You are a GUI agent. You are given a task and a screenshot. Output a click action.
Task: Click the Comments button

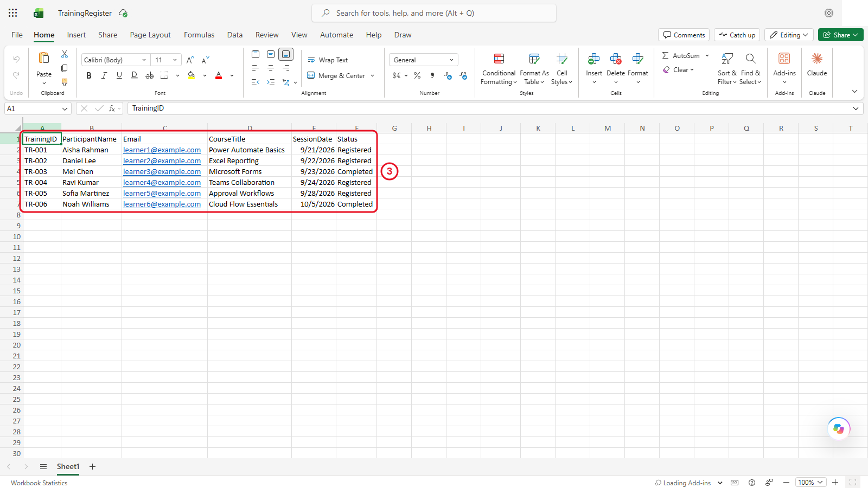coord(684,35)
